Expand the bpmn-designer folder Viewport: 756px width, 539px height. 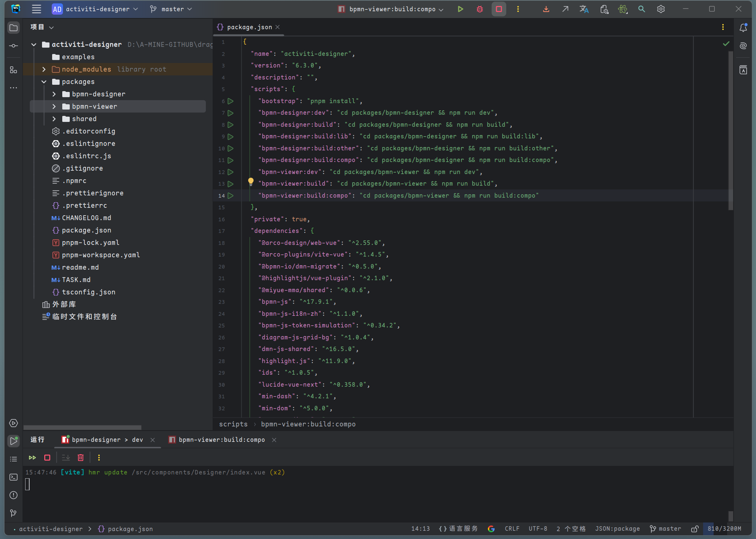click(54, 94)
